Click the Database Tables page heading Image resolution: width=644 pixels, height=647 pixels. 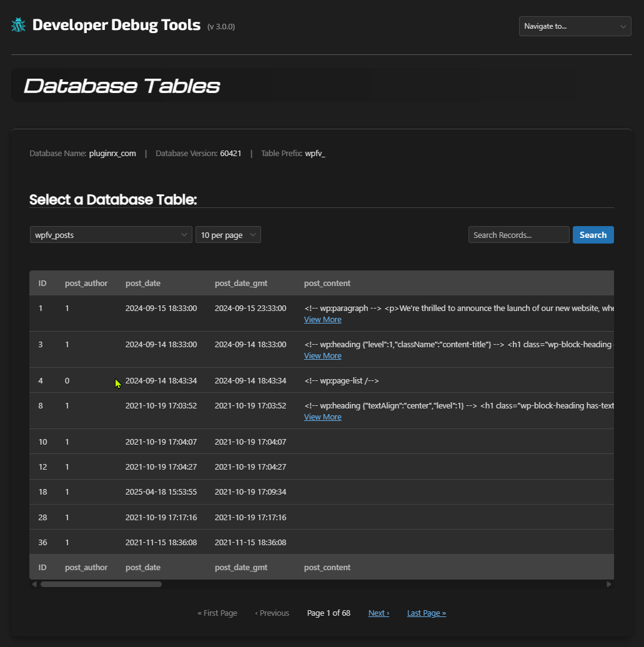click(122, 85)
